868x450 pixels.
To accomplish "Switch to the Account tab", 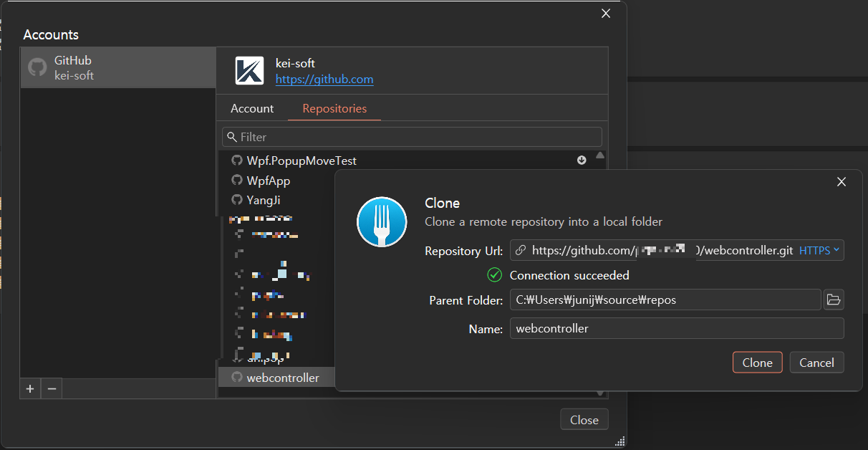I will tap(252, 109).
